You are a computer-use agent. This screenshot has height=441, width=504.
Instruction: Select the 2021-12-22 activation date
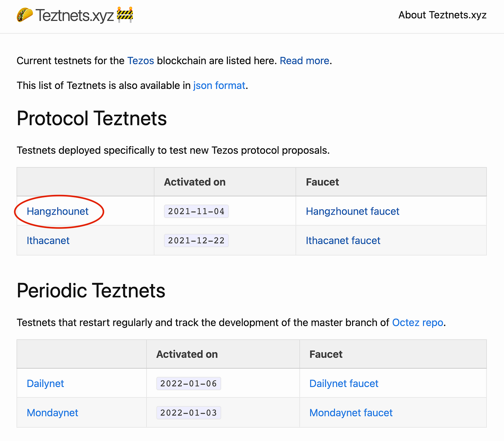click(196, 240)
